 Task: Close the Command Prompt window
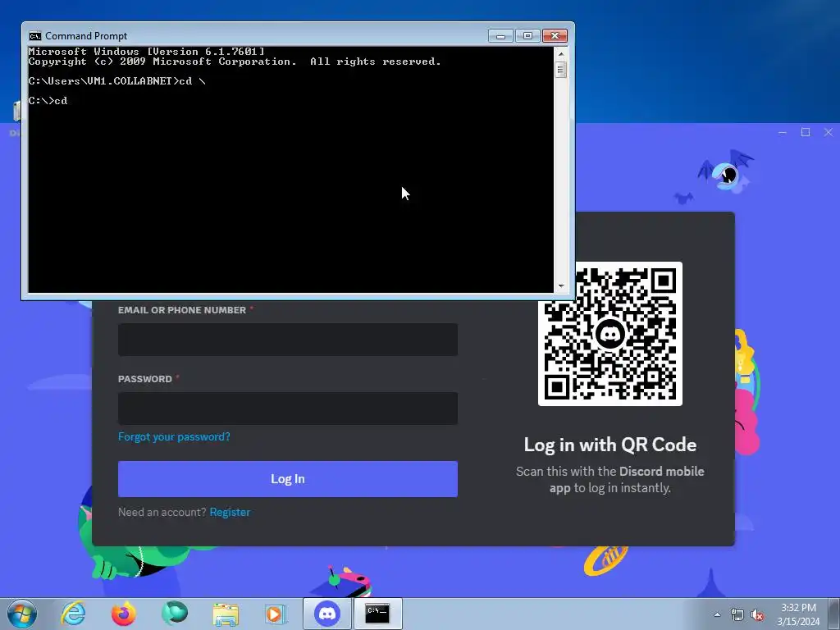click(x=555, y=36)
